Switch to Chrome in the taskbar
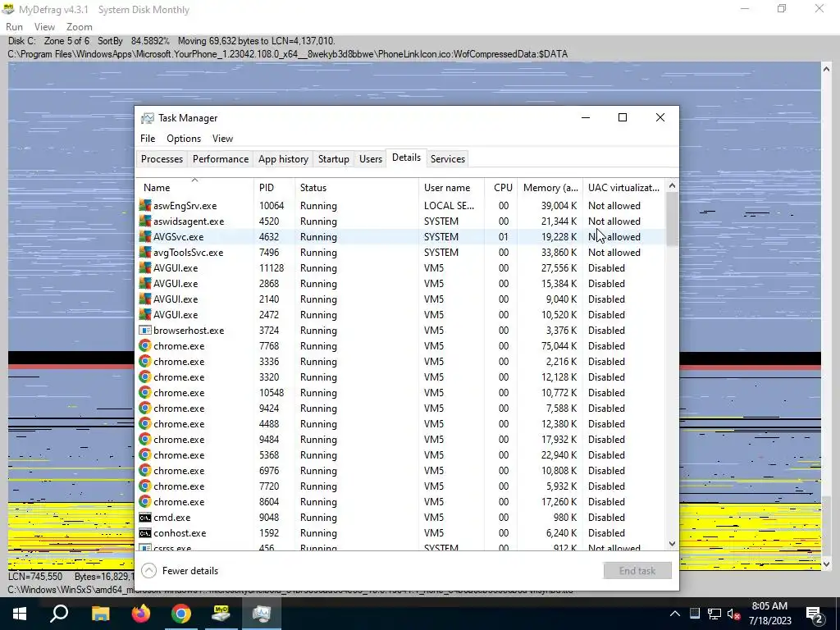840x630 pixels. [x=181, y=614]
